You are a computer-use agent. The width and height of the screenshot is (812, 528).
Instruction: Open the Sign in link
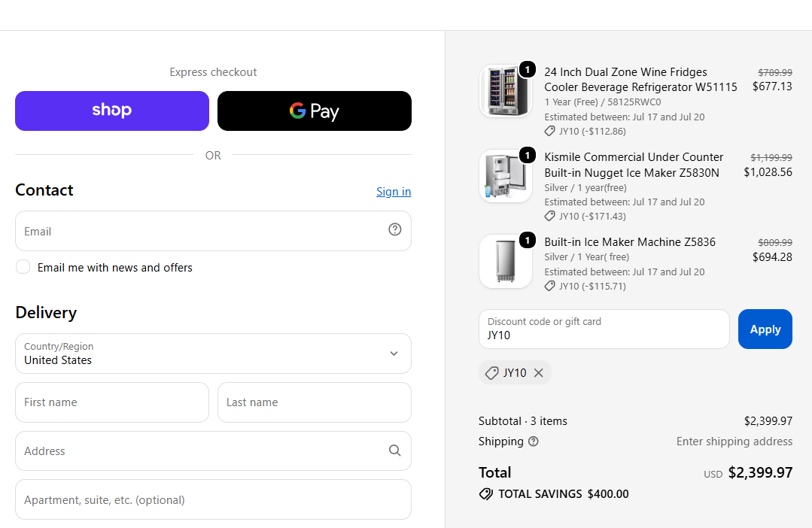[394, 192]
